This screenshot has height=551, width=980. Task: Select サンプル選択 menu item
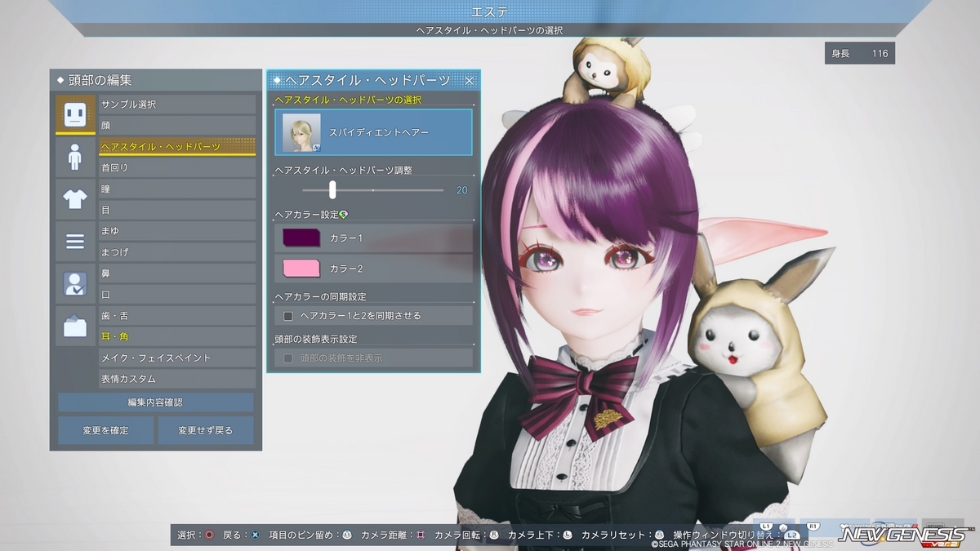pos(177,104)
